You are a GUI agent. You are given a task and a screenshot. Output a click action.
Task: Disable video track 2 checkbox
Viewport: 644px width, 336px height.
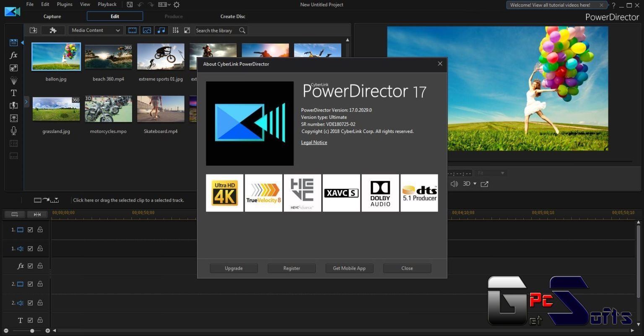point(30,284)
